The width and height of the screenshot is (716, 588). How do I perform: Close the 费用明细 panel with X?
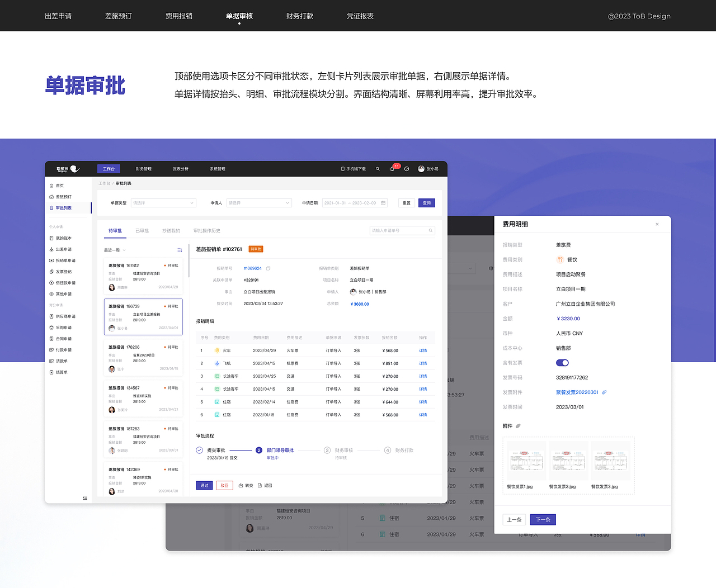point(657,224)
